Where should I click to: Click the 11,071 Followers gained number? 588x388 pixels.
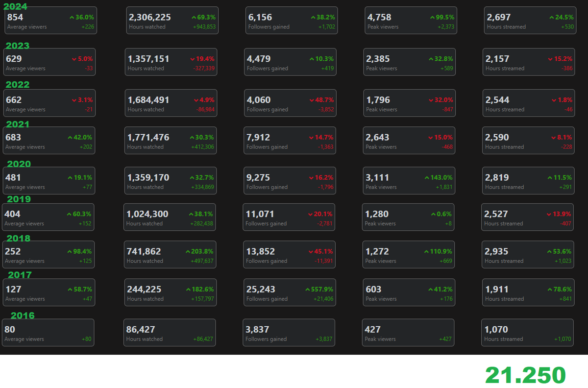click(260, 215)
